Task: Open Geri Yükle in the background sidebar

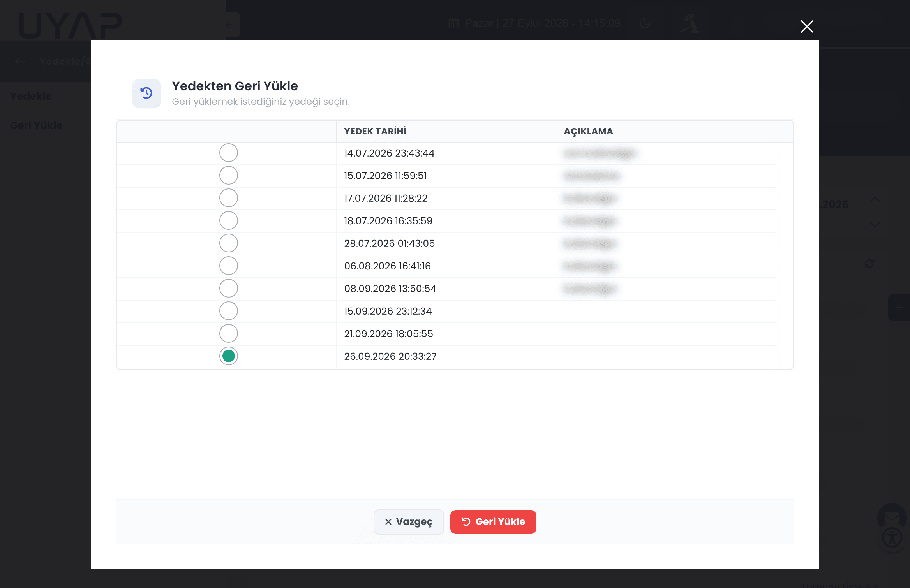Action: coord(36,125)
